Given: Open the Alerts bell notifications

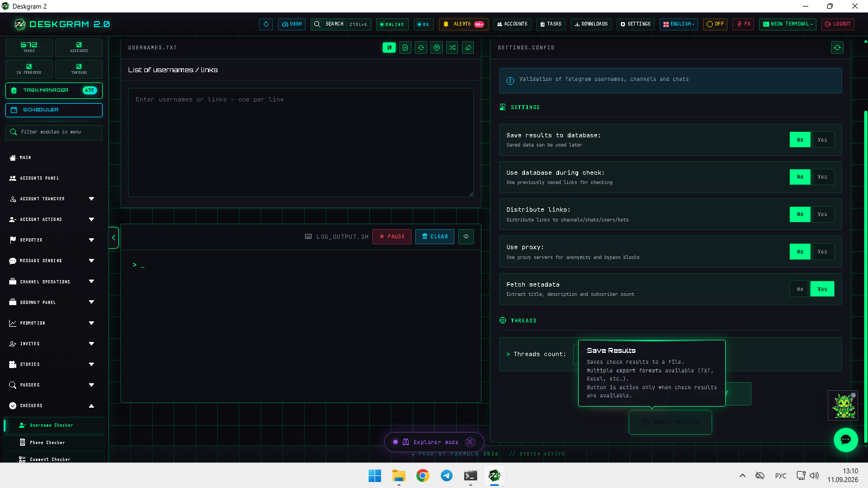Looking at the screenshot, I should pos(464,24).
